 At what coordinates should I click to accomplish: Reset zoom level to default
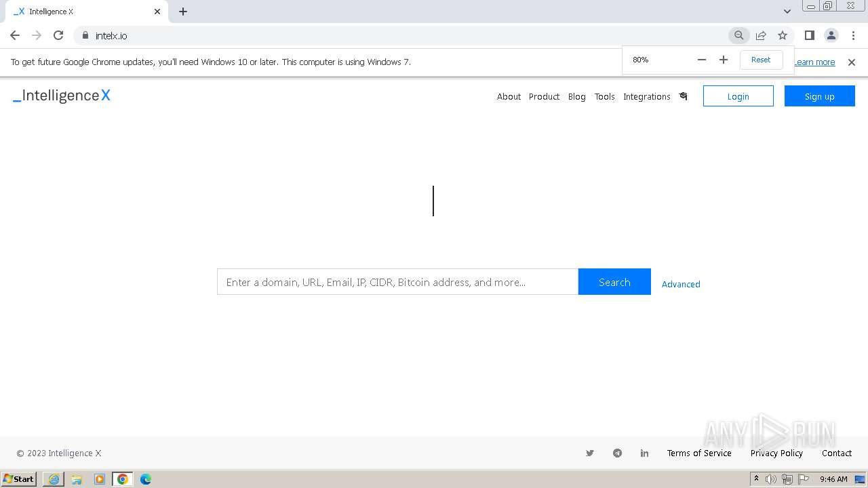click(761, 60)
